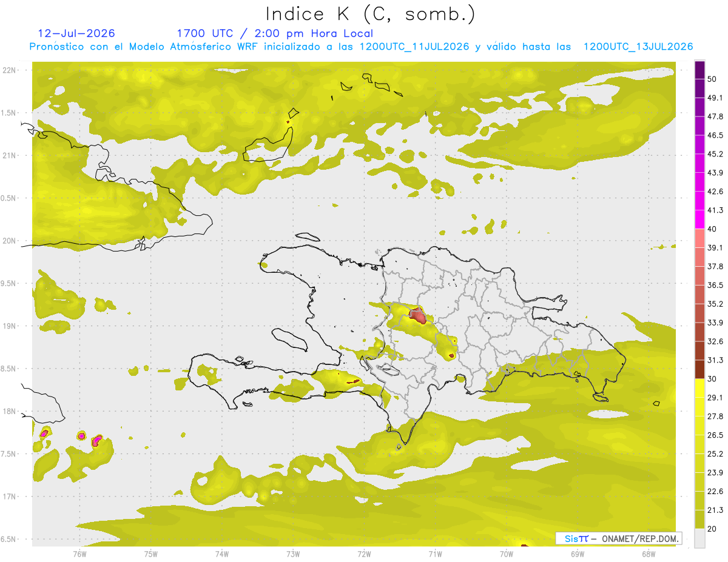The image size is (728, 562).
Task: Click the legend value "43.9"
Action: click(x=715, y=173)
